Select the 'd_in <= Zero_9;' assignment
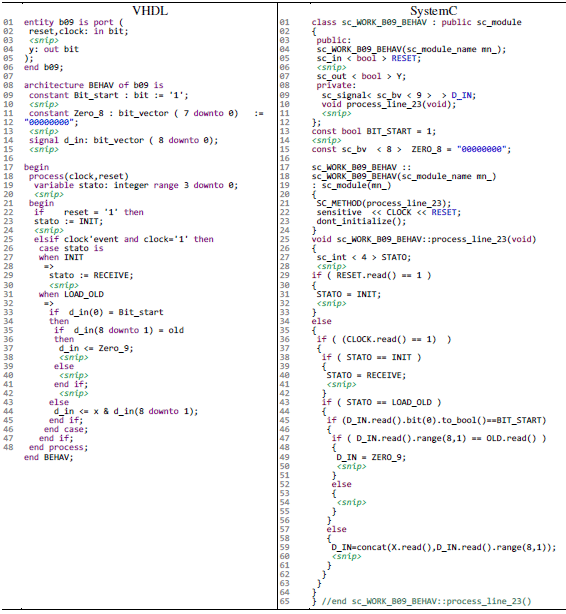This screenshot has height=614, width=566. coord(96,348)
